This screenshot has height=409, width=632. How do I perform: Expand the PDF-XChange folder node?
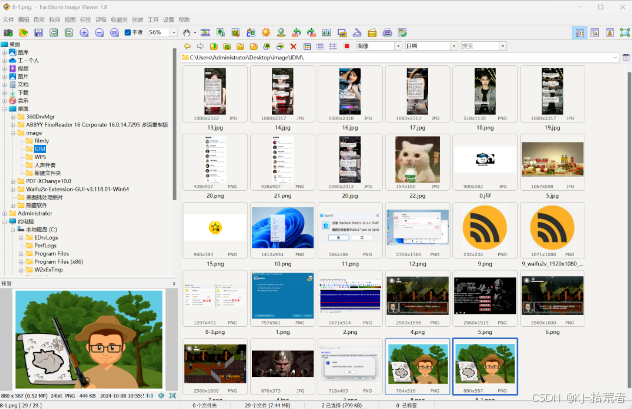[x=13, y=181]
